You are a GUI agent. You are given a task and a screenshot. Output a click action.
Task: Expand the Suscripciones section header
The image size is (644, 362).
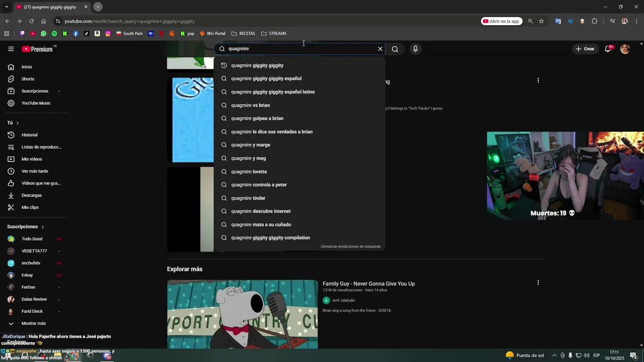[x=26, y=227]
